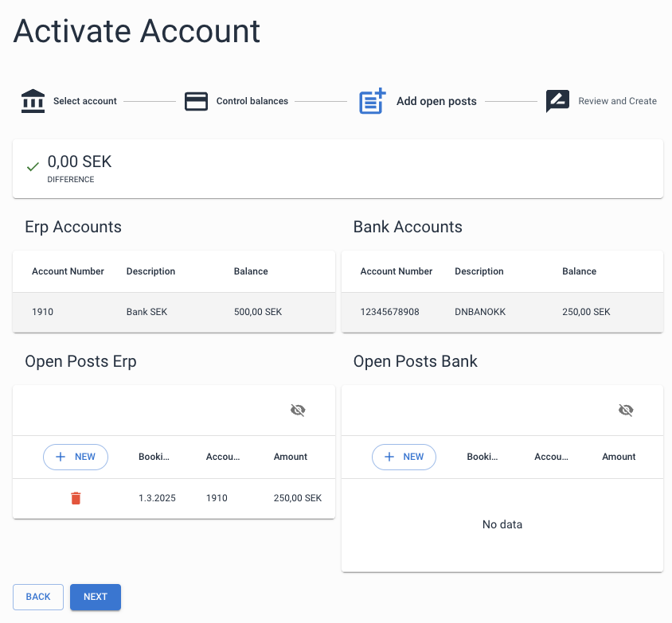
Task: Toggle column visibility in Open Posts Erp
Action: coord(298,411)
